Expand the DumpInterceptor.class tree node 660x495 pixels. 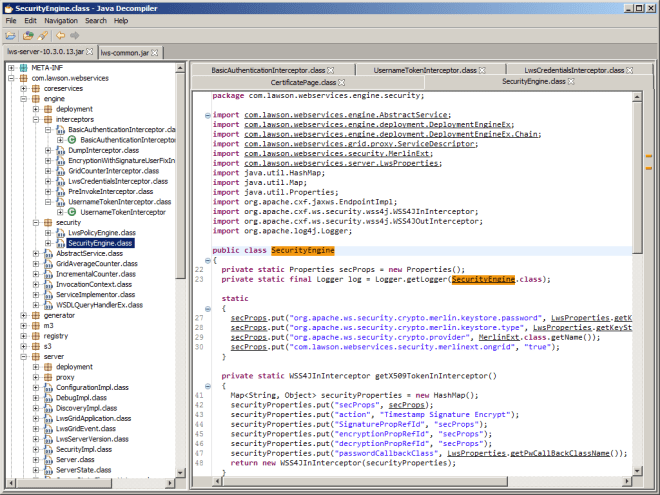coord(47,150)
